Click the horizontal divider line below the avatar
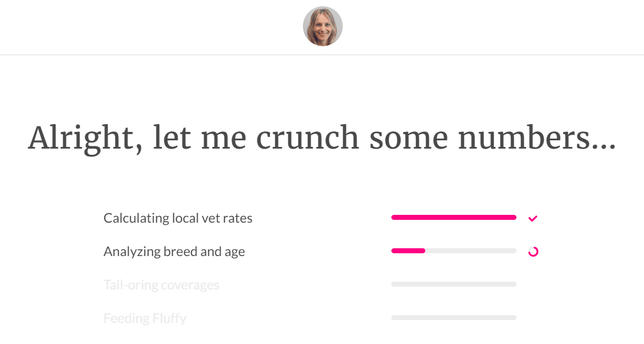This screenshot has height=344, width=644. coord(322,55)
